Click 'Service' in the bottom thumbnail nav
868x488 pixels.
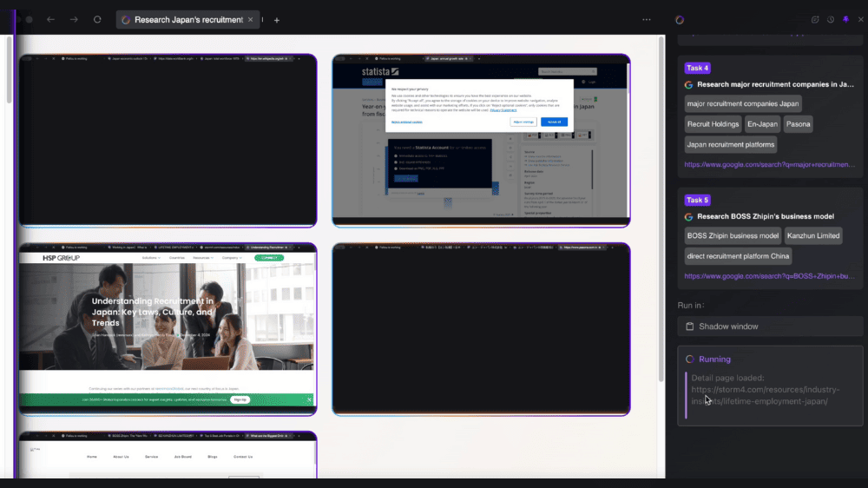click(x=151, y=457)
